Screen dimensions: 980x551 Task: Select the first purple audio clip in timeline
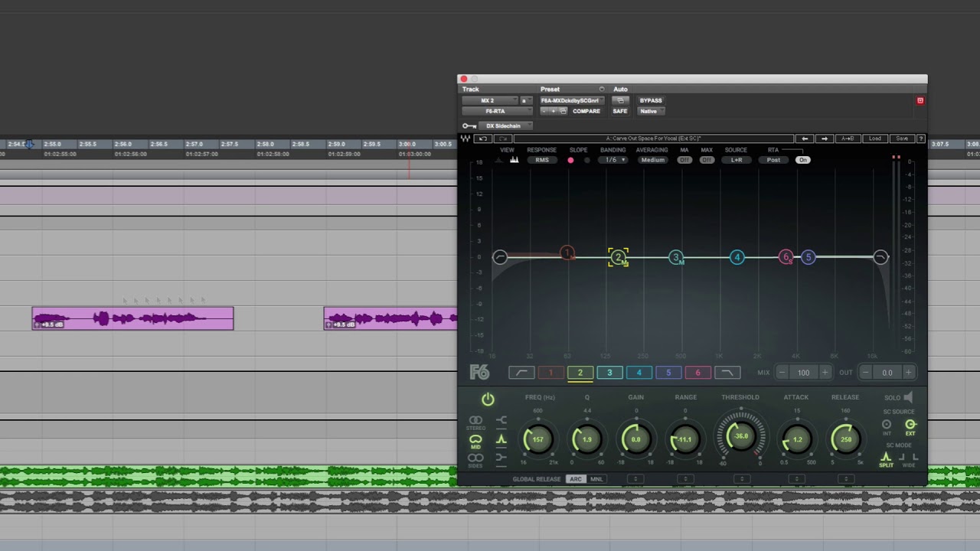[x=132, y=318]
